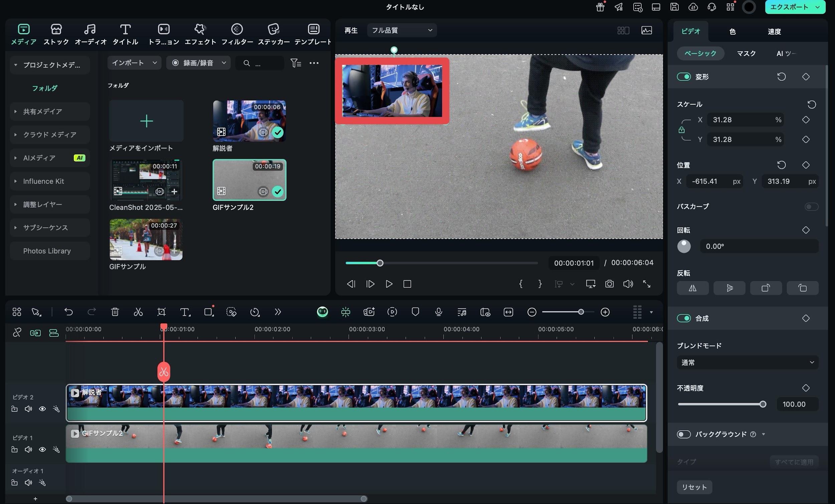
Task: Add rotation keyframe diamond icon
Action: click(806, 230)
